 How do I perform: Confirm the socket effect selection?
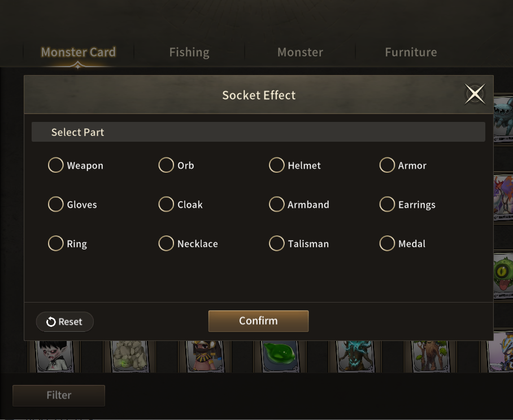[258, 321]
